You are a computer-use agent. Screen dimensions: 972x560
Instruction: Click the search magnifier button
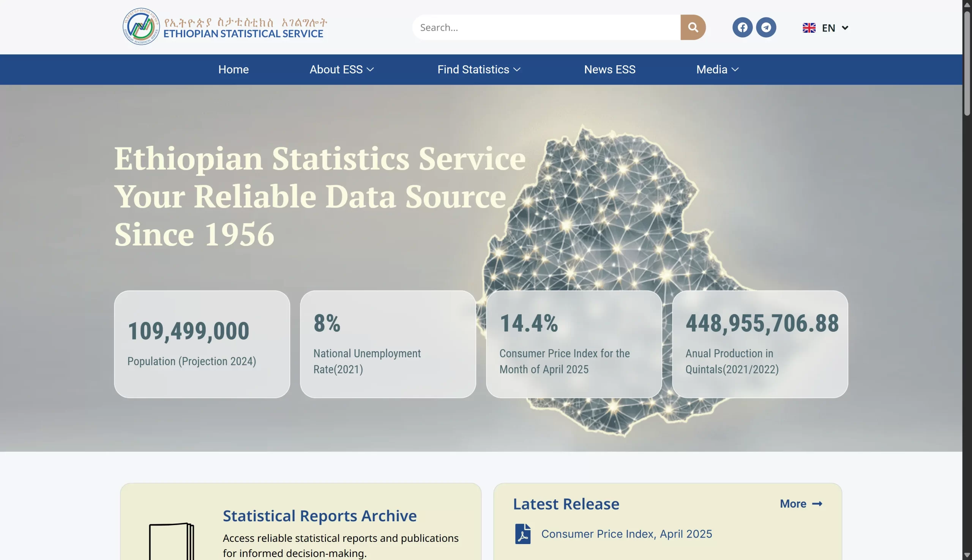tap(693, 27)
